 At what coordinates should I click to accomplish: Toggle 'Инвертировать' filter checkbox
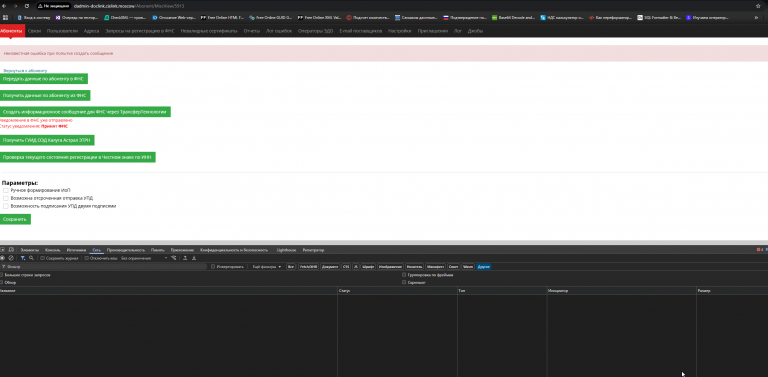pyautogui.click(x=213, y=266)
